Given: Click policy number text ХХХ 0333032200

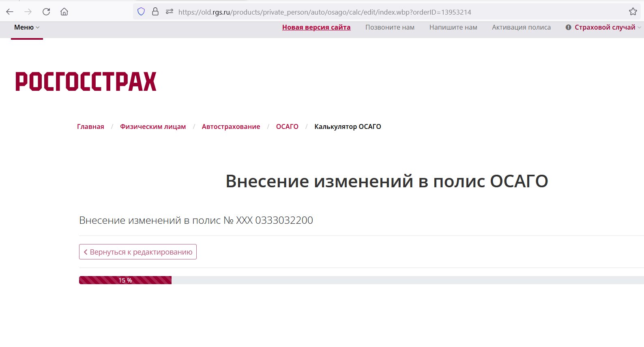Looking at the screenshot, I should click(x=275, y=220).
